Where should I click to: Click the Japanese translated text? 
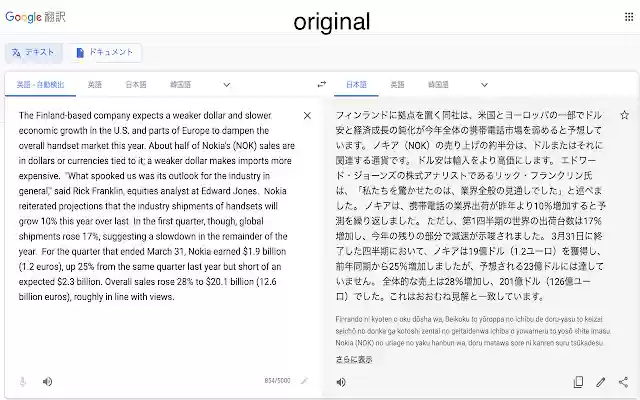click(470, 206)
